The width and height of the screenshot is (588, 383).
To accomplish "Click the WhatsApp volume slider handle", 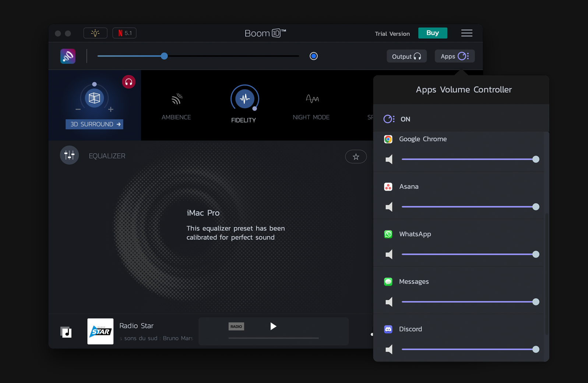I will point(536,254).
